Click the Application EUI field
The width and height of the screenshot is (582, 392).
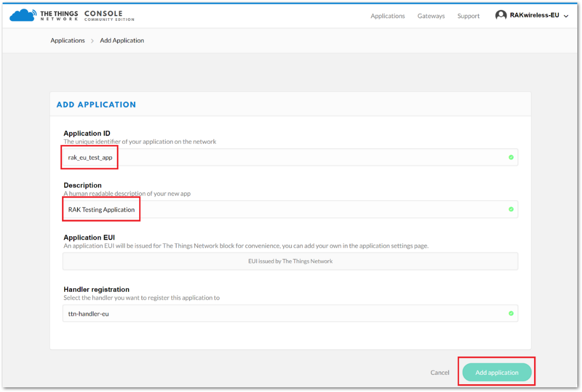pos(290,262)
